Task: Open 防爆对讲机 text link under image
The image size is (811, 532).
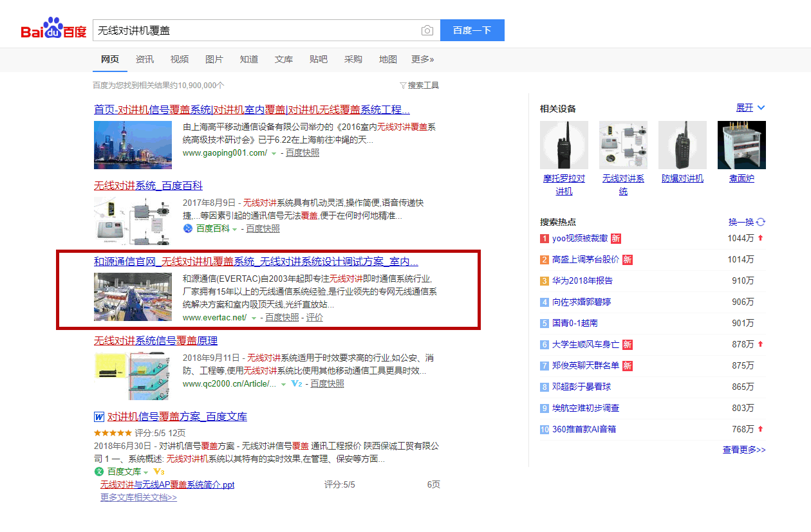Action: click(x=682, y=178)
